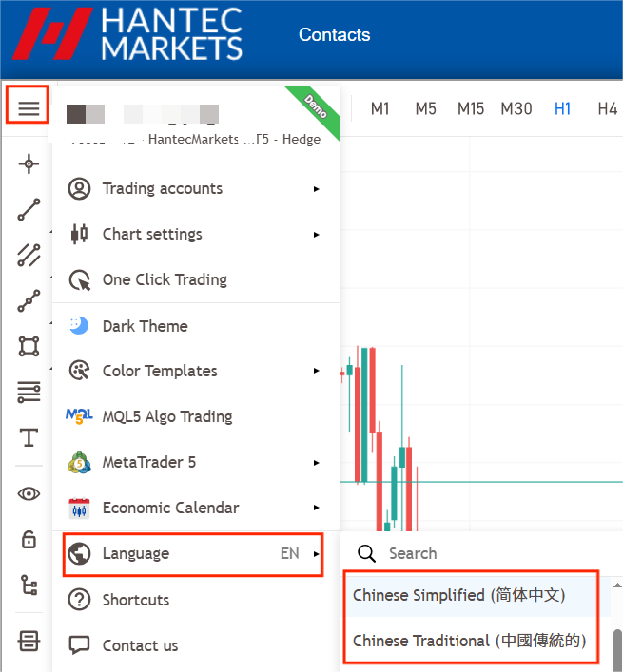Click the Hantec Markets logo
The image size is (623, 672).
pos(127,33)
